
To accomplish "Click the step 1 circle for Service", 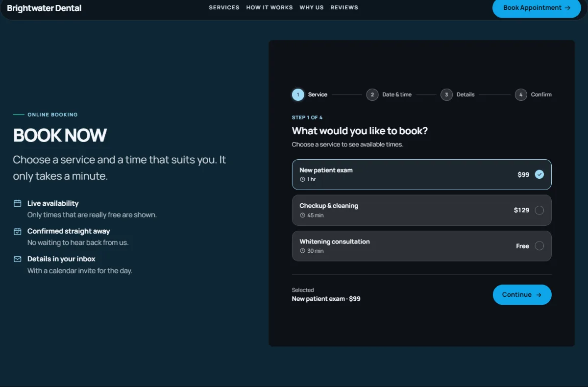I will click(298, 95).
